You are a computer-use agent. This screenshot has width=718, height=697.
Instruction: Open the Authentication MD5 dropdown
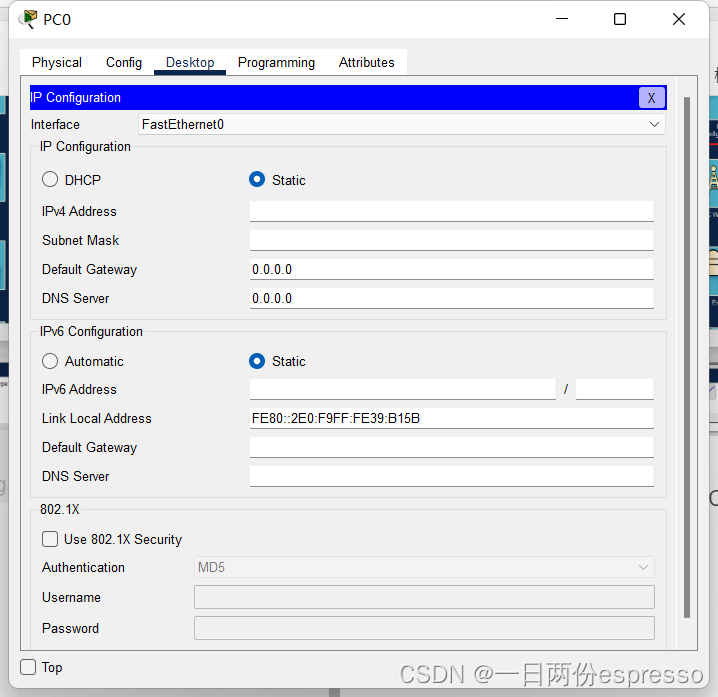point(424,567)
